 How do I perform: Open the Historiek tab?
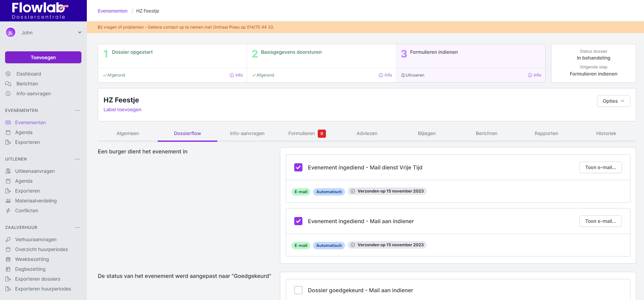606,133
